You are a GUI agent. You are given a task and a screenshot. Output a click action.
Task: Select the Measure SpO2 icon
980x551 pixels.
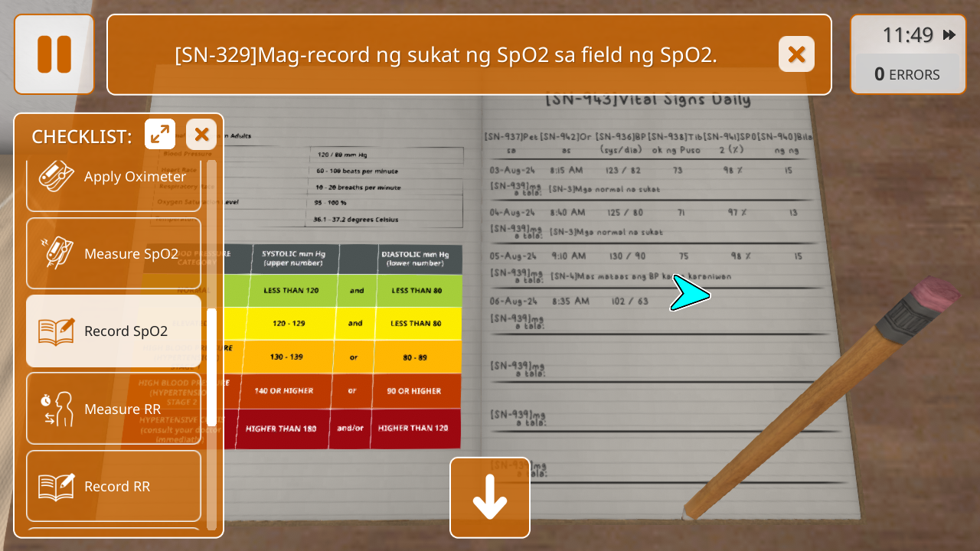tap(56, 253)
